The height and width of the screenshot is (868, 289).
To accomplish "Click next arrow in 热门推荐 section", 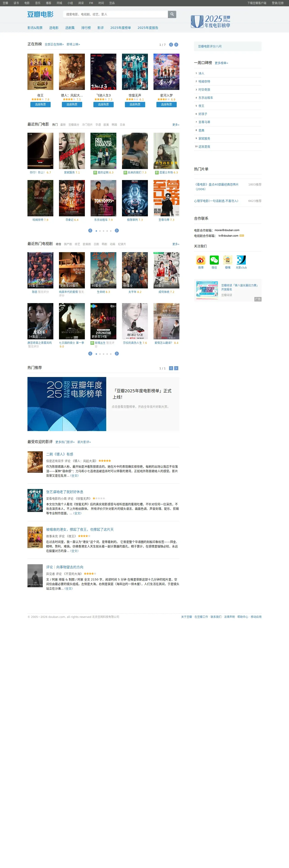I will pos(176,368).
